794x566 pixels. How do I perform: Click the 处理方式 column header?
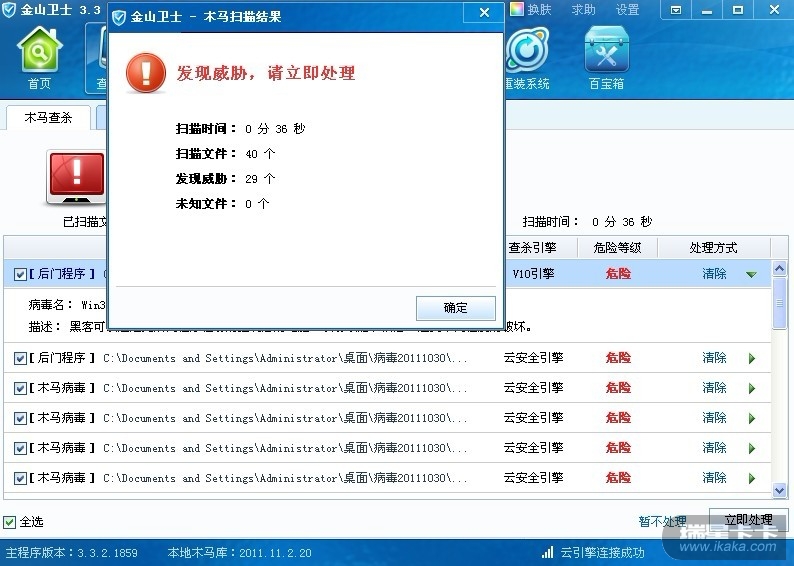(713, 248)
